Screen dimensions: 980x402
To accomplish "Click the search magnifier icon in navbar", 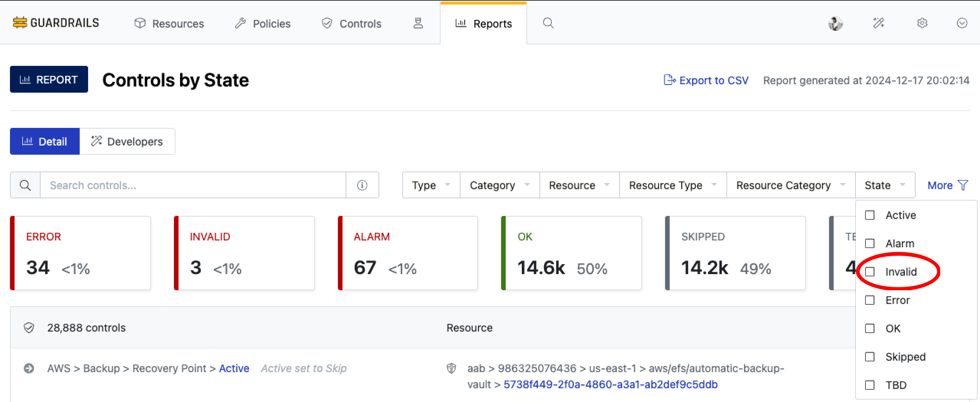I will click(548, 23).
